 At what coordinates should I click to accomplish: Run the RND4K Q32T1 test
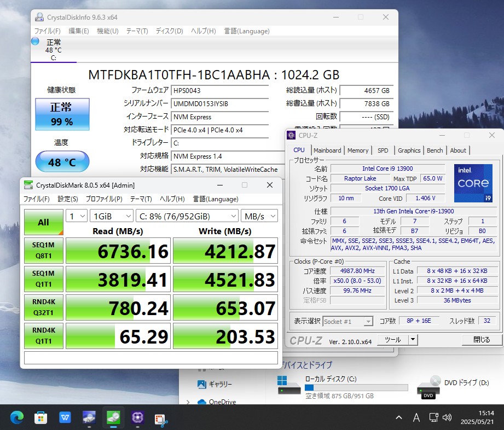point(44,307)
